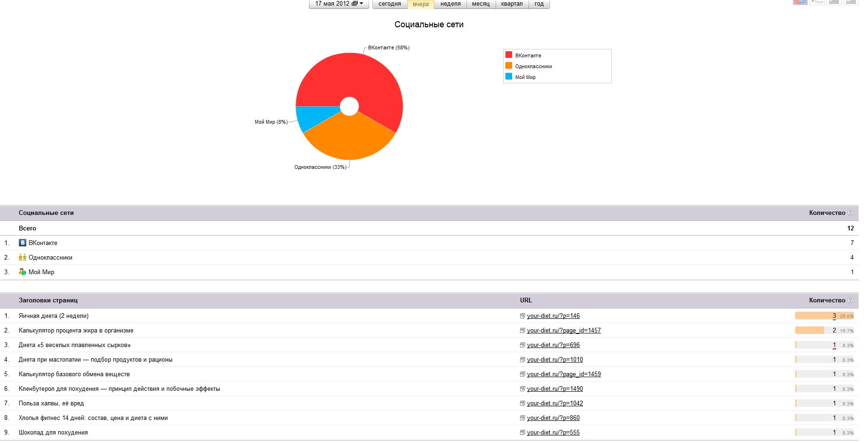
Task: Open new-window icon beside your-diet.ru/?p=1010
Action: pyautogui.click(x=522, y=360)
